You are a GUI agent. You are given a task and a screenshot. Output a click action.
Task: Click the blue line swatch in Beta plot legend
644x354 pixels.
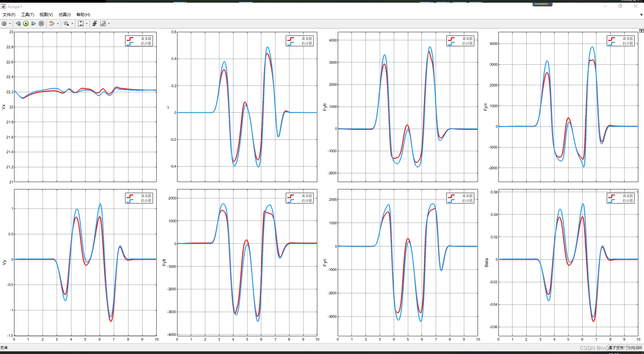pyautogui.click(x=612, y=201)
